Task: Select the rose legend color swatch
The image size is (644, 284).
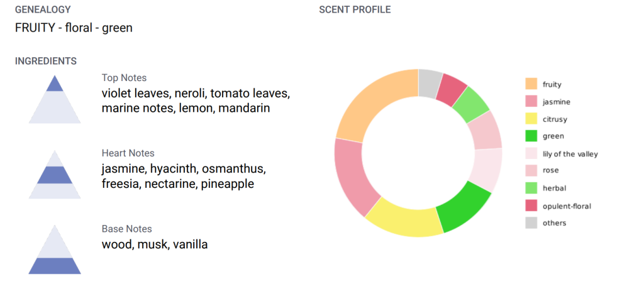Action: [x=531, y=170]
